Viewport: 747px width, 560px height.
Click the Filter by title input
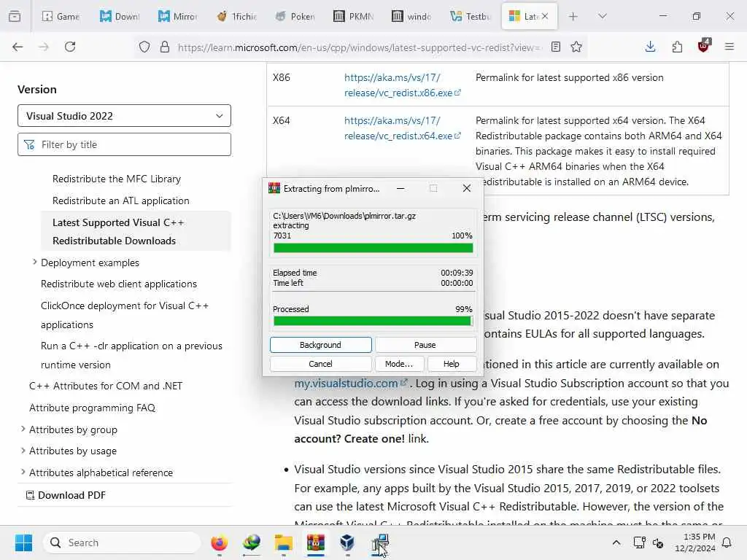pos(124,144)
